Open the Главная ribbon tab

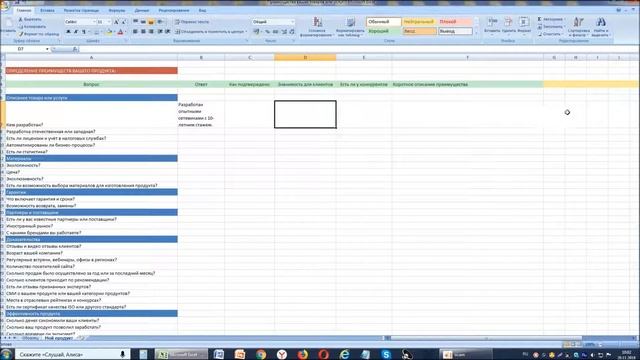[x=24, y=10]
